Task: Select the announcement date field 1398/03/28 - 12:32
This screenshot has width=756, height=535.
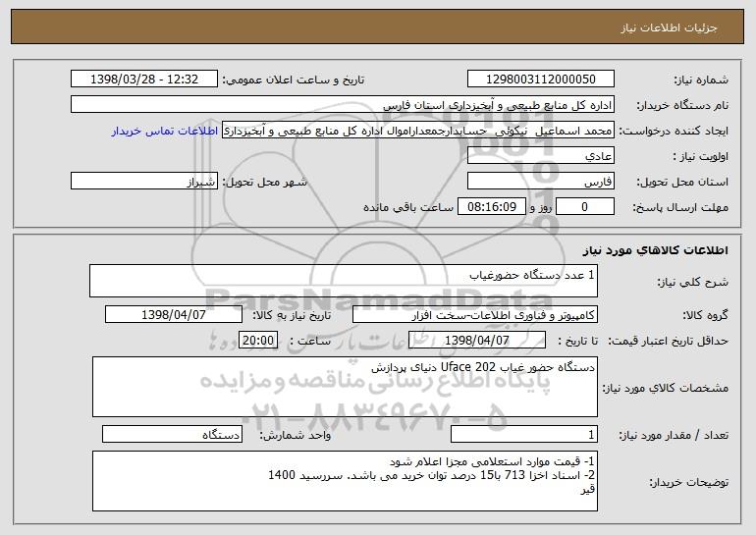Action: pyautogui.click(x=144, y=80)
